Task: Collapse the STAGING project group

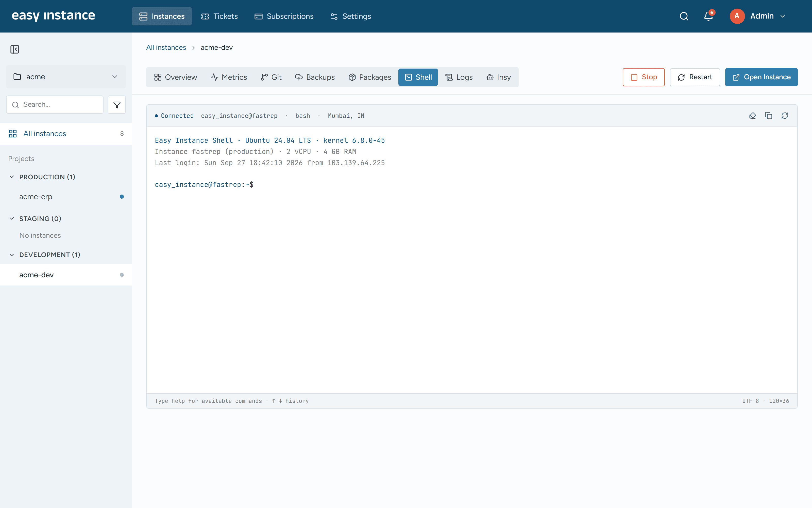Action: (12, 218)
